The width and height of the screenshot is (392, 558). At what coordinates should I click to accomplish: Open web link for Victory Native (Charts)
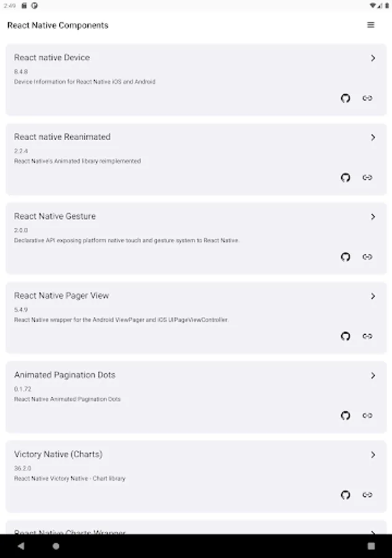(367, 495)
